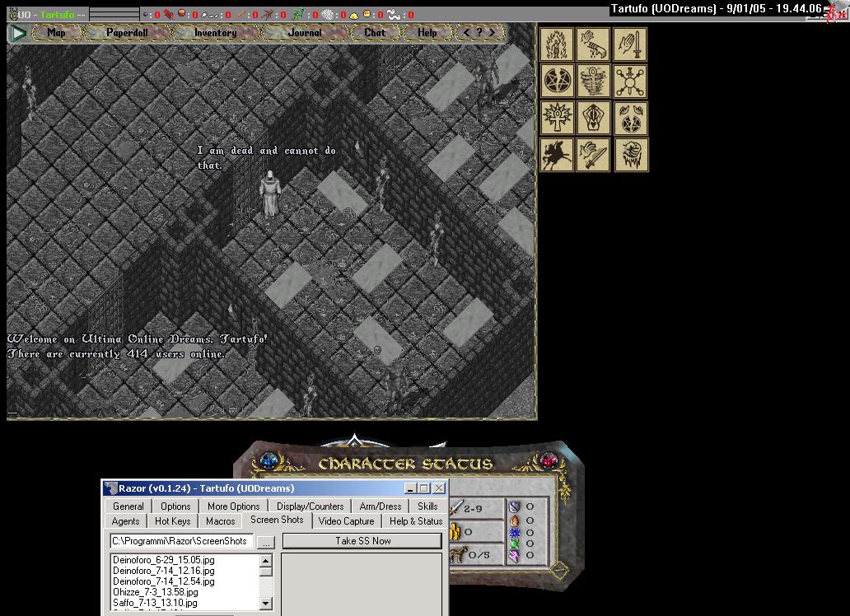Click the screenshot folder path field
This screenshot has width=850, height=616.
181,540
